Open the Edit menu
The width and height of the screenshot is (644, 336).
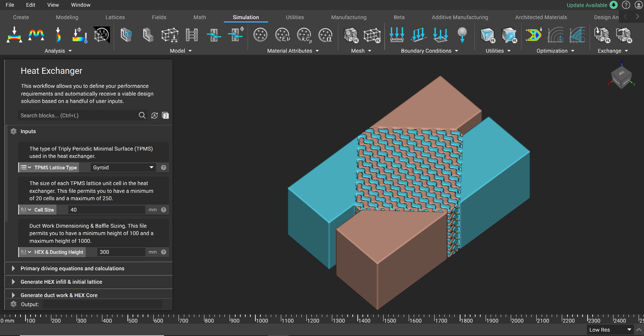coord(31,5)
